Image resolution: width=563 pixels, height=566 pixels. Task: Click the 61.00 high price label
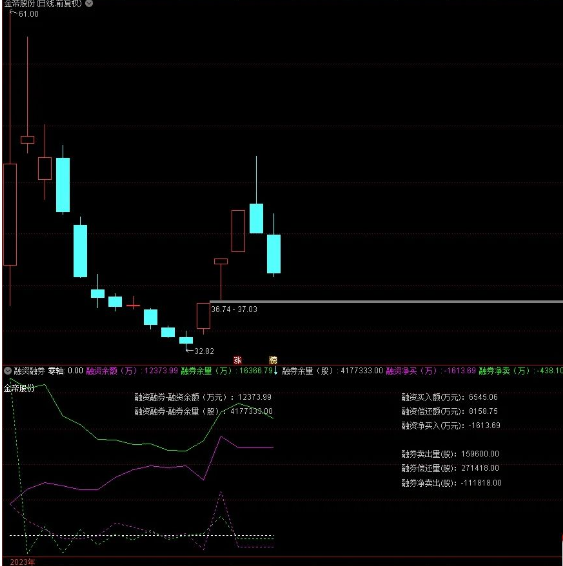coord(29,14)
